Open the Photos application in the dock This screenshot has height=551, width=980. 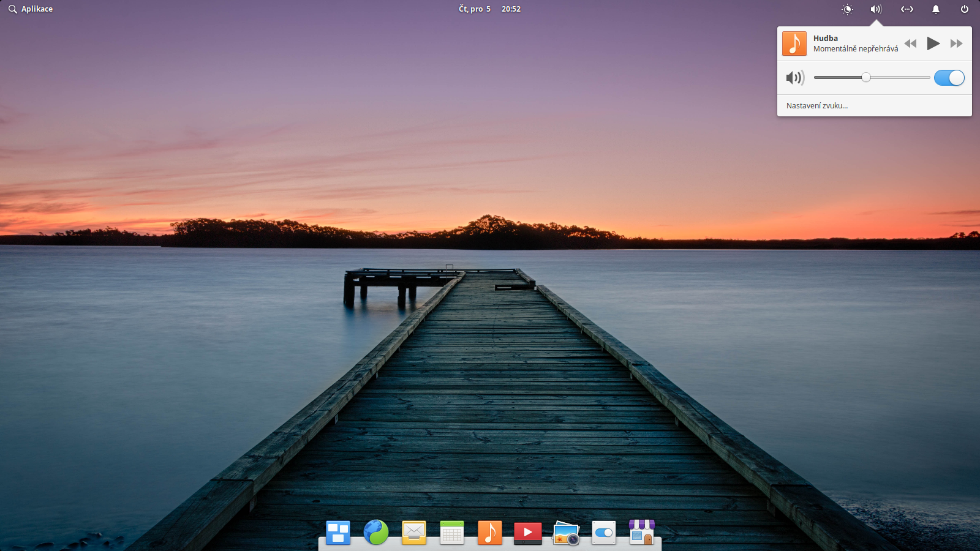(565, 532)
